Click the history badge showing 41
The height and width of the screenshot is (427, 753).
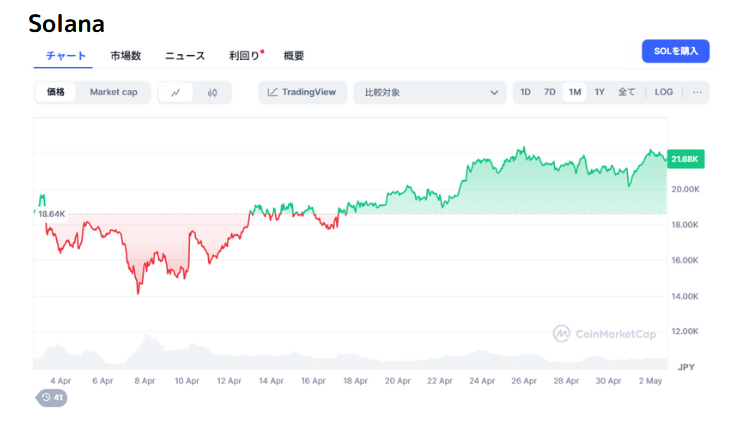51,398
